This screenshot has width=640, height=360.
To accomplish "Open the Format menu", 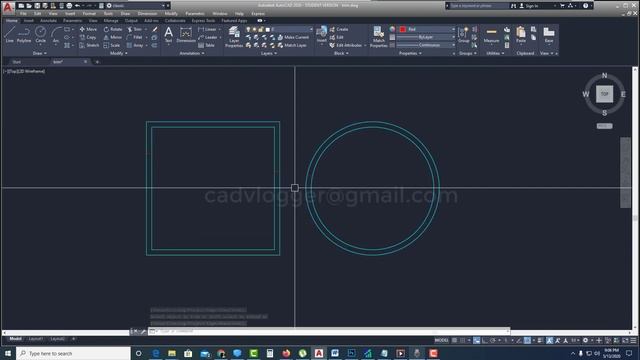I will click(89, 13).
